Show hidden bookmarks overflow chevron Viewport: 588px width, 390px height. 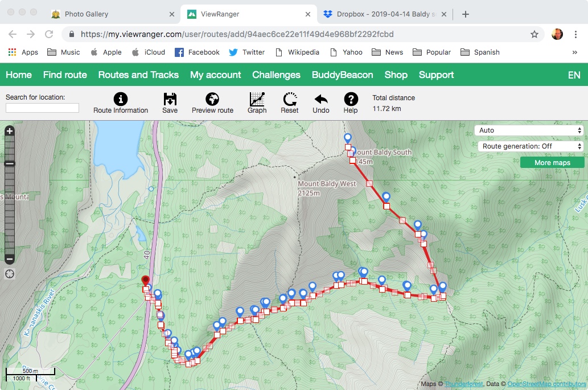(x=574, y=52)
